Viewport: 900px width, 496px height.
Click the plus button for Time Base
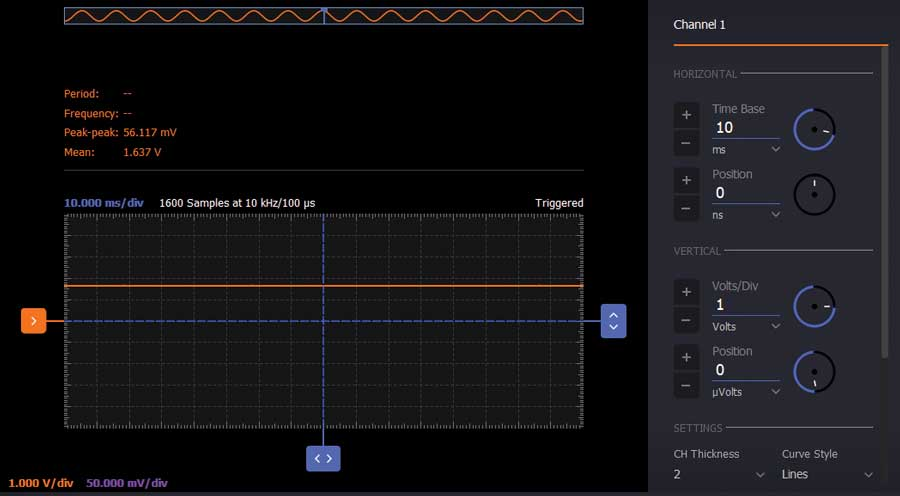pyautogui.click(x=686, y=115)
